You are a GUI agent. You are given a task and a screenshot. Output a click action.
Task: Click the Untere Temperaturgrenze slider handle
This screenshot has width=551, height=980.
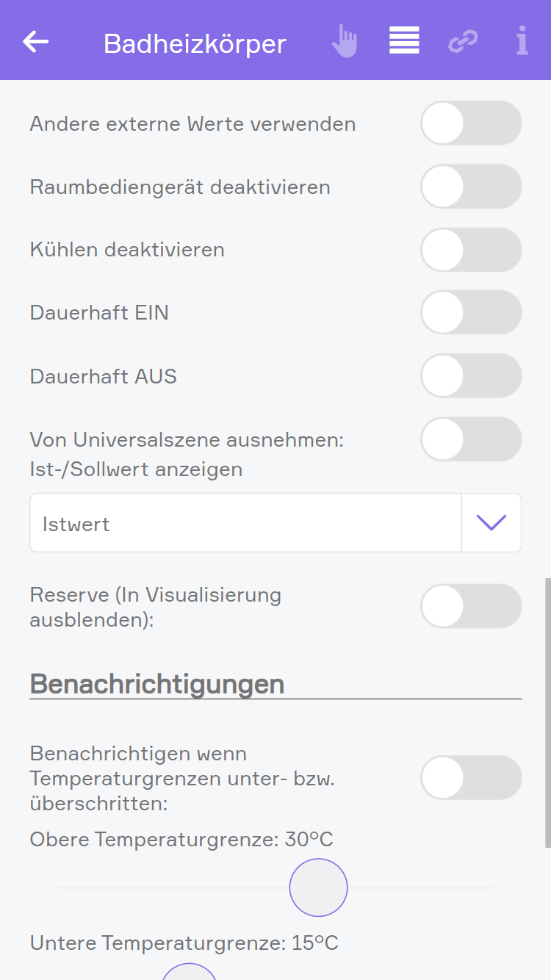[x=190, y=974]
